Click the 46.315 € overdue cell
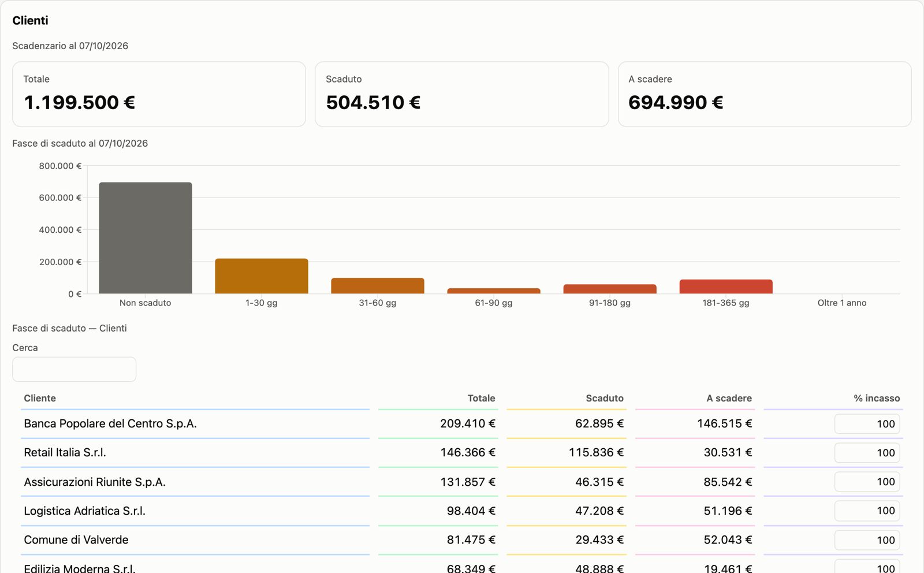Viewport: 924px width, 573px height. point(599,482)
